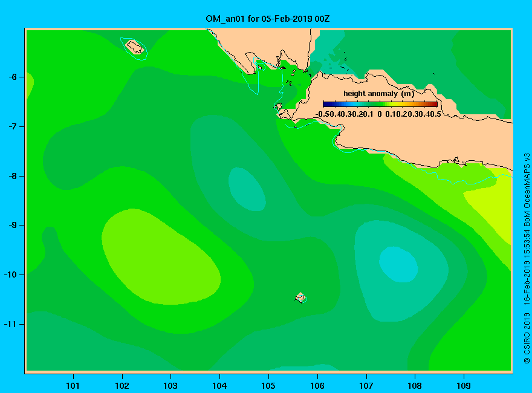Image resolution: width=532 pixels, height=393 pixels.
Task: Click latitude label -10
Action: pos(10,274)
